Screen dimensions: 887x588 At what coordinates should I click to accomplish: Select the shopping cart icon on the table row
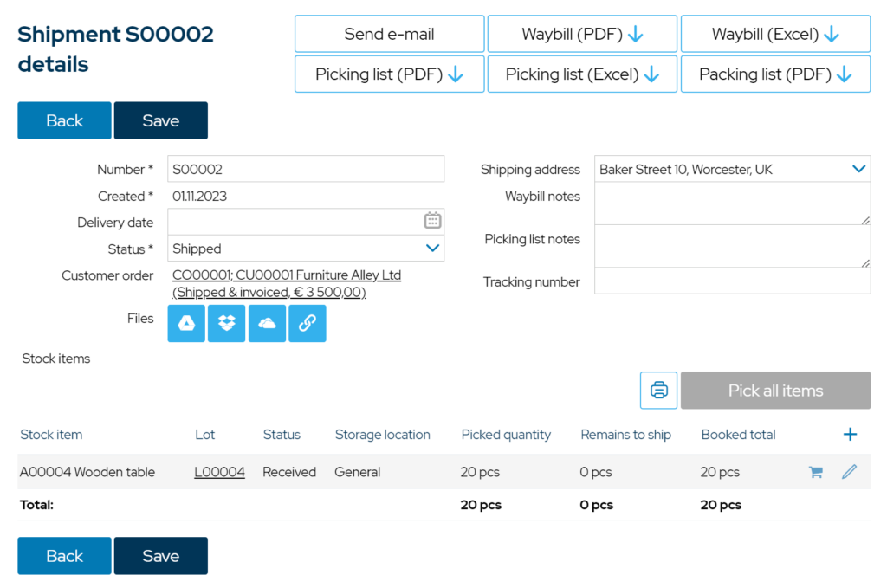814,471
